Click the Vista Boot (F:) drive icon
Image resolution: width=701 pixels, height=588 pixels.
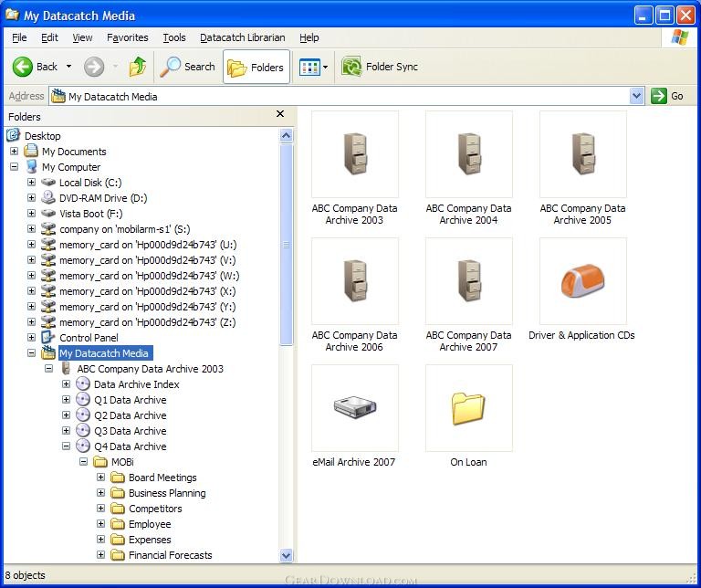(x=48, y=214)
